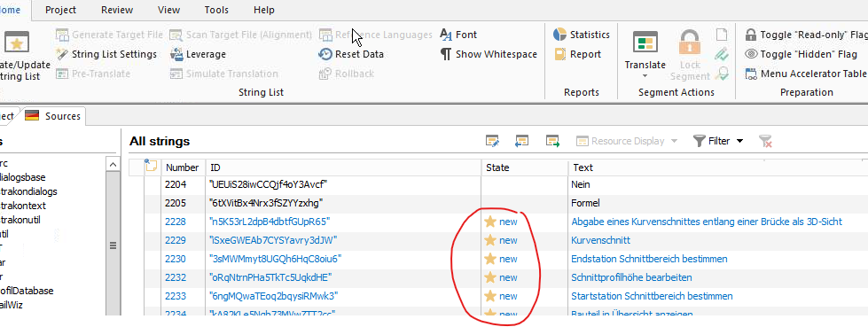Open the Statistics report
Image resolution: width=868 pixels, height=327 pixels.
[x=582, y=35]
